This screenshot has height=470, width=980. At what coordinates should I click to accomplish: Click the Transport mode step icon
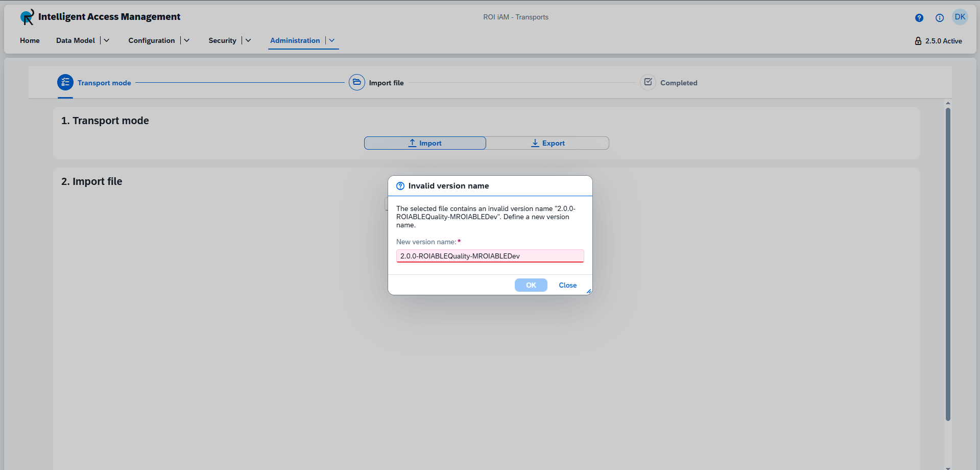(65, 82)
